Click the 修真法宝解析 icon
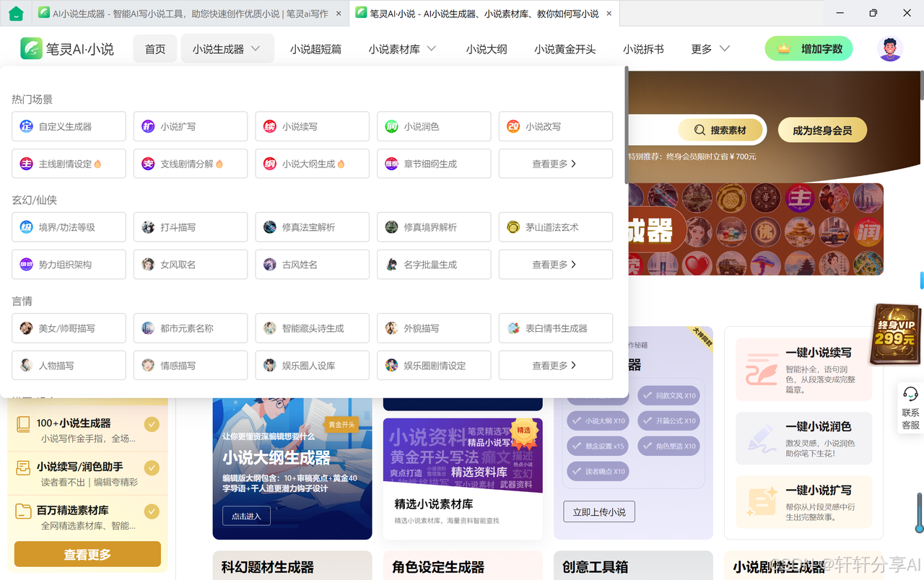The image size is (924, 580). [270, 227]
